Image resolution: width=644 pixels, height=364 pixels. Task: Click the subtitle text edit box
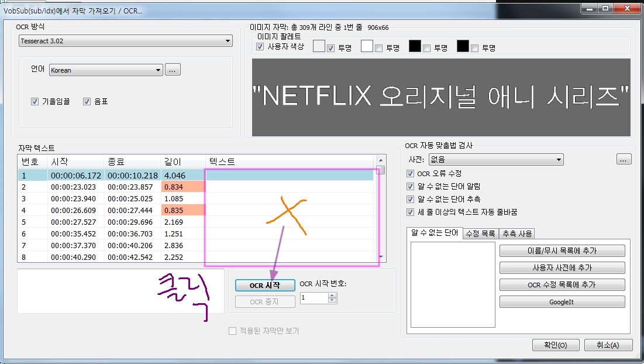pyautogui.click(x=120, y=291)
